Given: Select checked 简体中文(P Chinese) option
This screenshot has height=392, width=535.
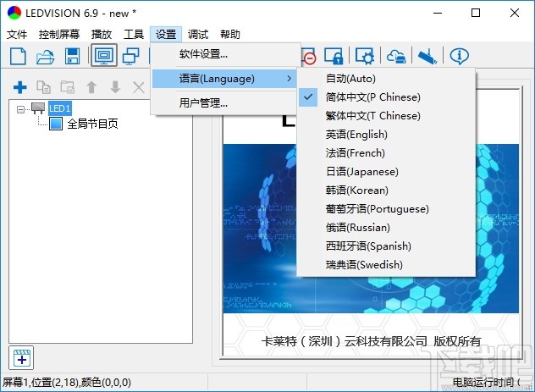Looking at the screenshot, I should pos(386,97).
